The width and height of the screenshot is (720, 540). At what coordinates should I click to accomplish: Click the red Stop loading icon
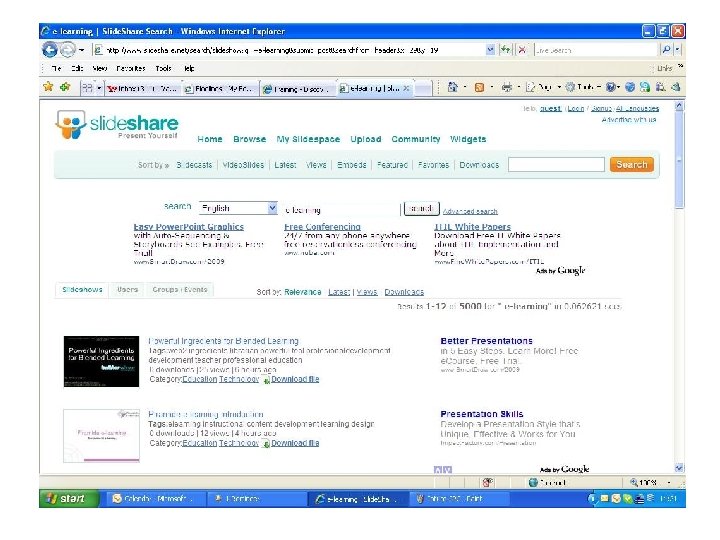[x=522, y=50]
